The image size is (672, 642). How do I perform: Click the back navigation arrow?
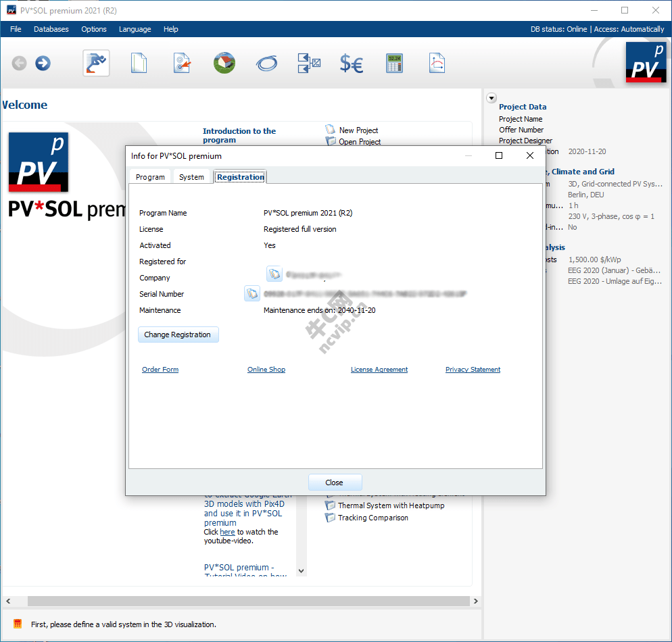coord(20,64)
